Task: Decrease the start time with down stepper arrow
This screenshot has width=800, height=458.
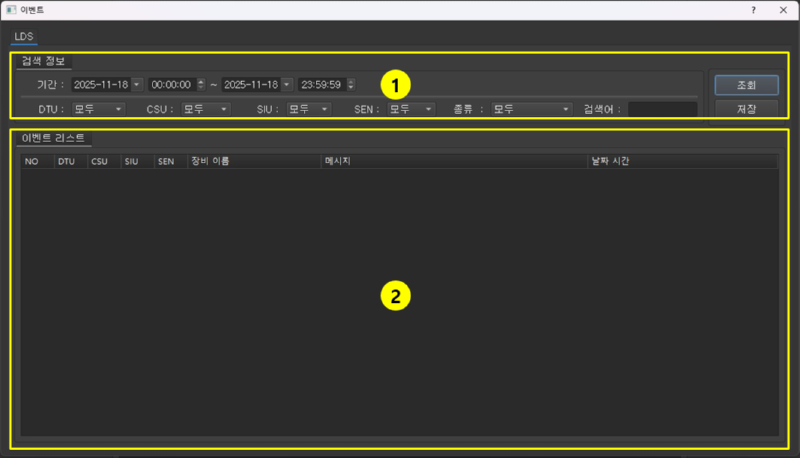Action: [x=201, y=88]
